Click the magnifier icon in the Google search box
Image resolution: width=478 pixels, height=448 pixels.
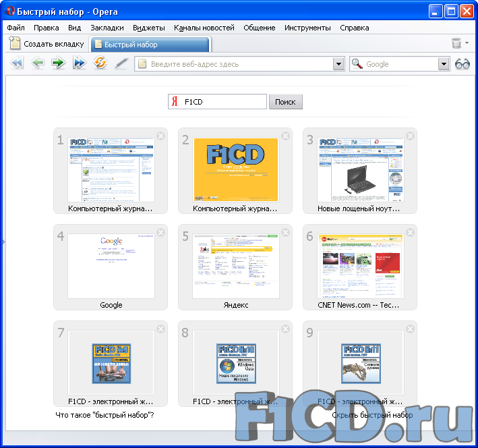357,64
